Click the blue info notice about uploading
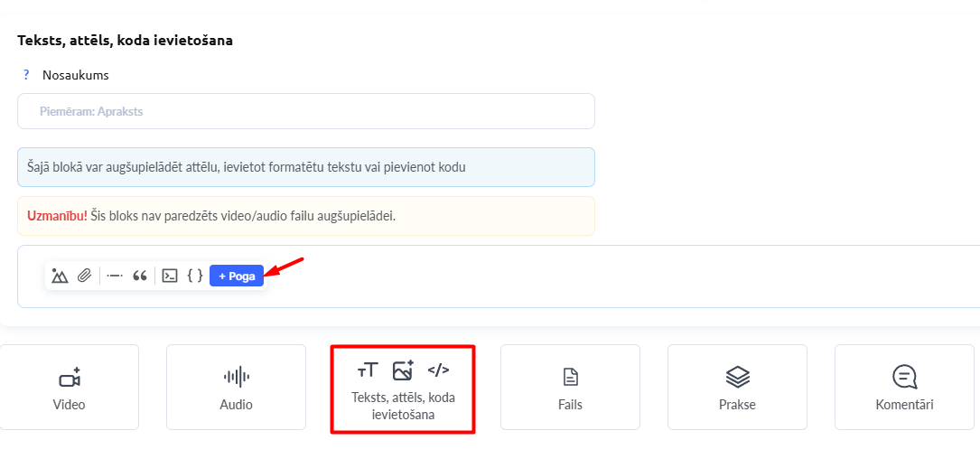980x459 pixels. pyautogui.click(x=306, y=167)
